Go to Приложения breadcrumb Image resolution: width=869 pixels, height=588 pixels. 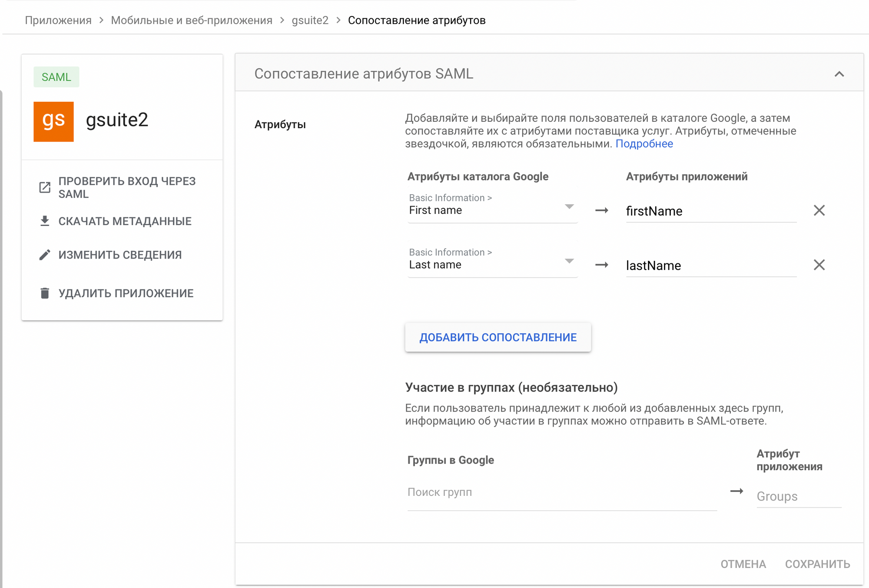pyautogui.click(x=58, y=20)
